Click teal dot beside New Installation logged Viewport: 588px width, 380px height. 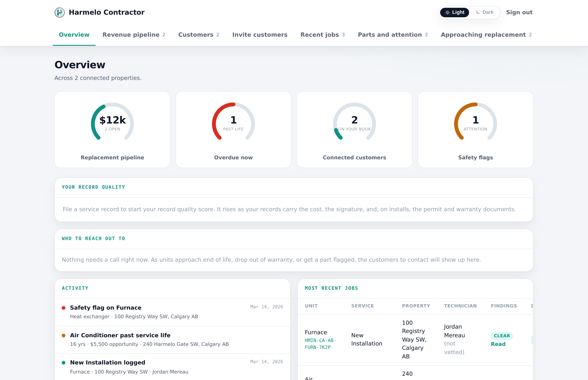point(64,363)
